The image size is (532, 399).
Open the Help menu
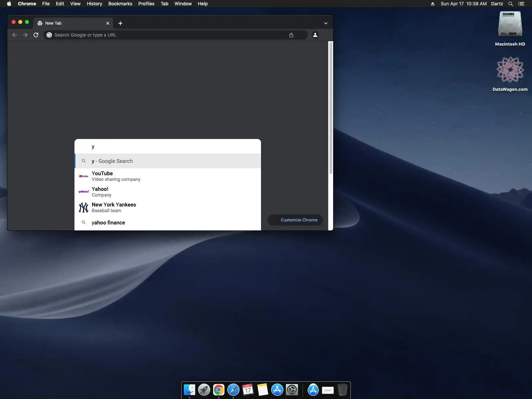[x=203, y=4]
